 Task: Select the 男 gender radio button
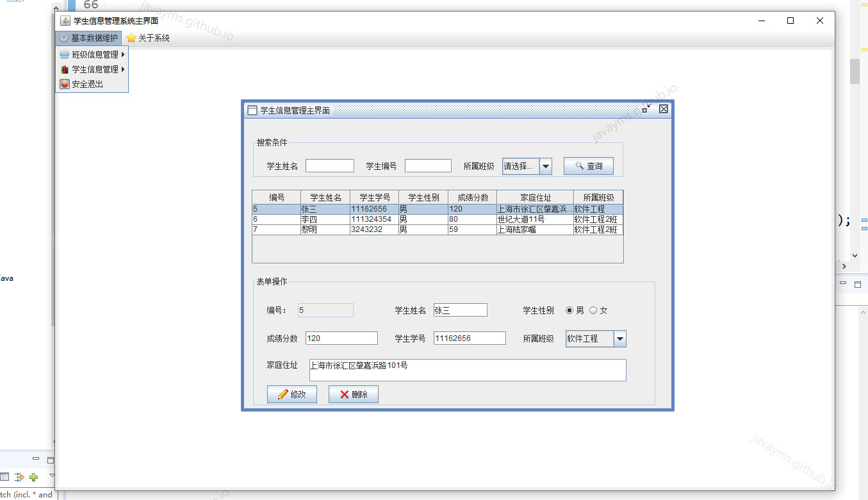click(x=569, y=310)
